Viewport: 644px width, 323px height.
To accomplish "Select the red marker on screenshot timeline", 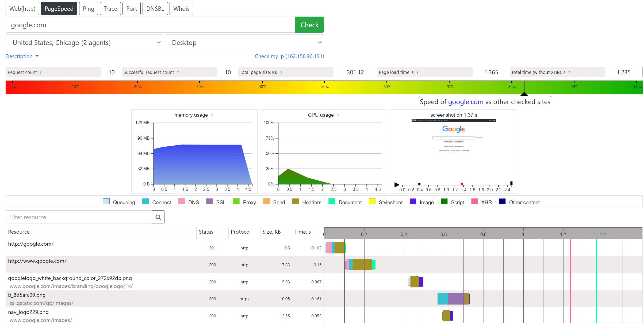I will pyautogui.click(x=462, y=184).
